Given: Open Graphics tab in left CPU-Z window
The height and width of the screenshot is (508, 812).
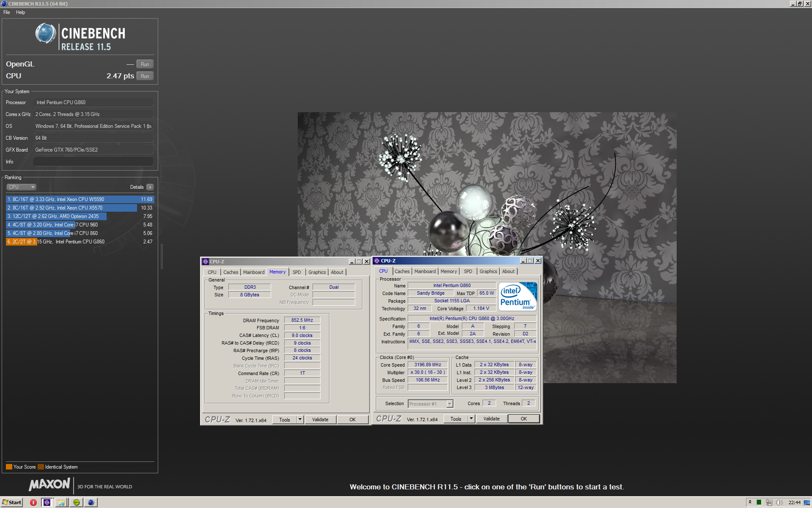Looking at the screenshot, I should click(x=317, y=272).
